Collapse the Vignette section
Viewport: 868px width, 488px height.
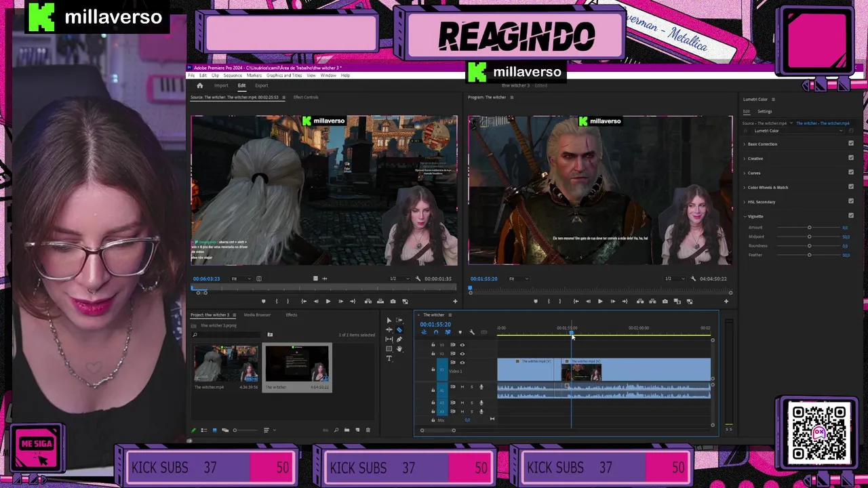[745, 216]
